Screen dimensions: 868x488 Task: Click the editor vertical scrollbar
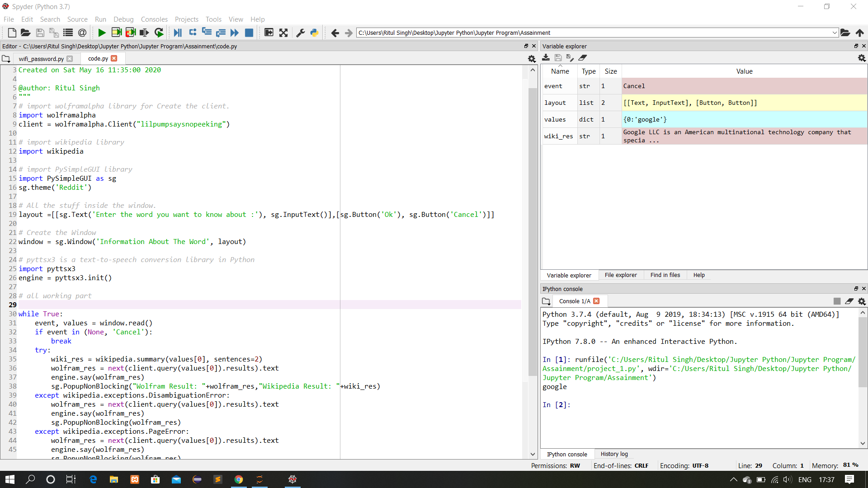point(533,232)
